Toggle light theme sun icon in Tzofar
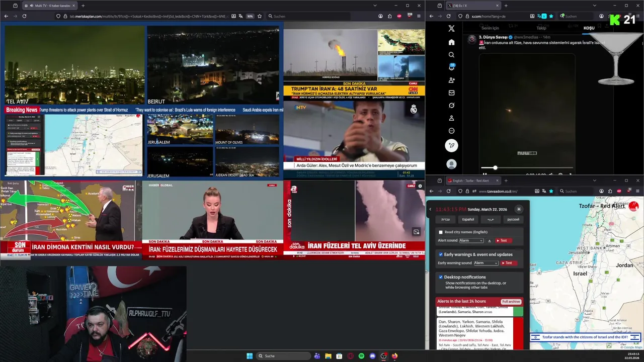This screenshot has width=644, height=362. click(x=519, y=209)
